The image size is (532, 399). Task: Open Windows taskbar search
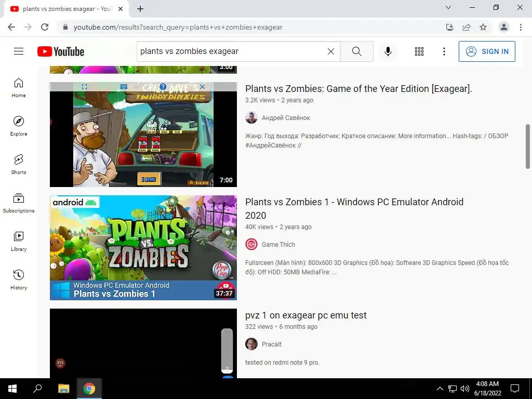pyautogui.click(x=37, y=389)
